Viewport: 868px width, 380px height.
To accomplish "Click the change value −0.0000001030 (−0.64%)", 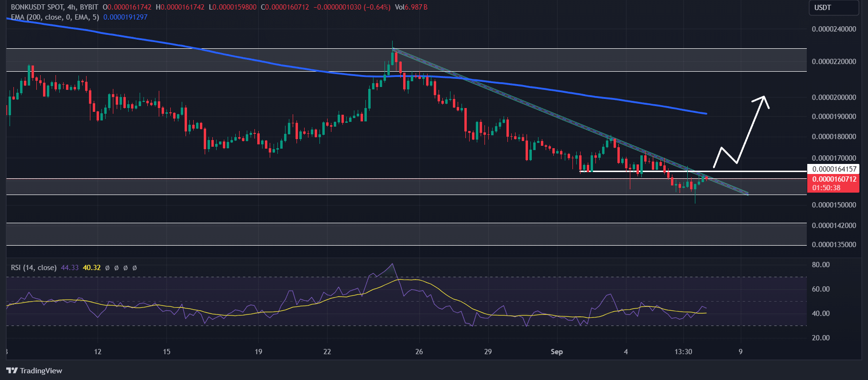I will [x=352, y=7].
